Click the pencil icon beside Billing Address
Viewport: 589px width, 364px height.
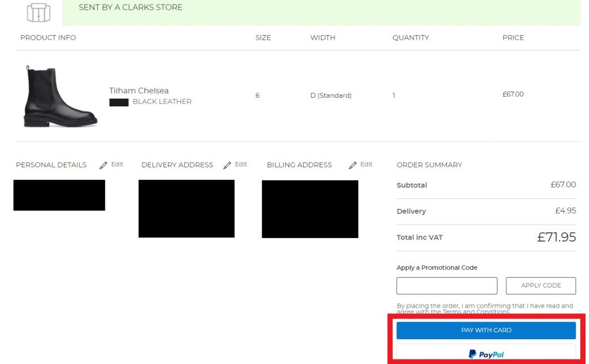[353, 165]
